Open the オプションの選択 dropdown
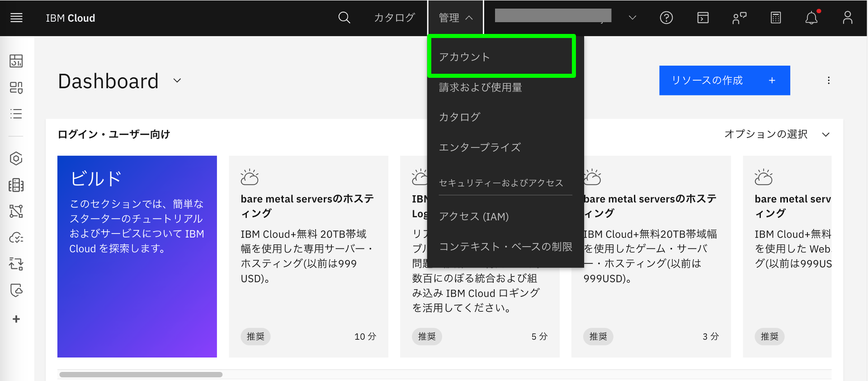Viewport: 868px width, 381px height. [777, 134]
